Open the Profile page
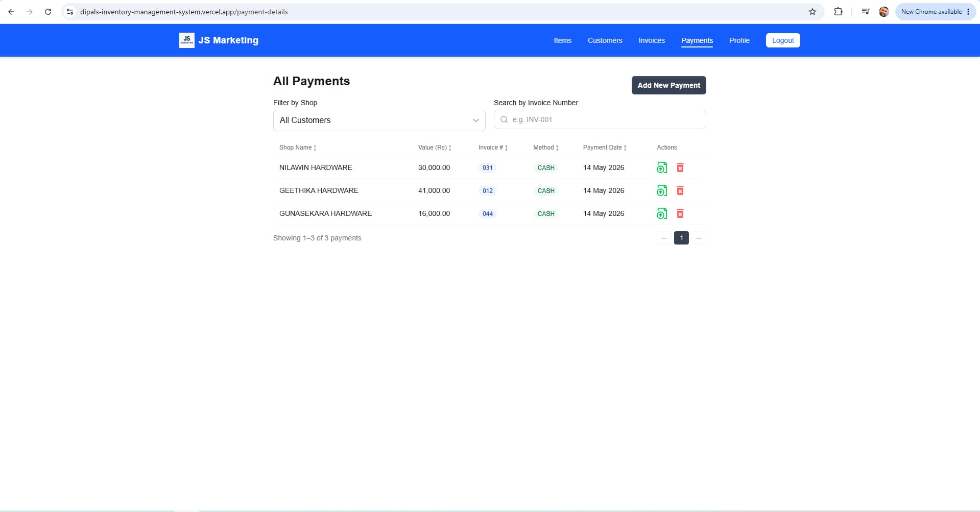 (739, 40)
